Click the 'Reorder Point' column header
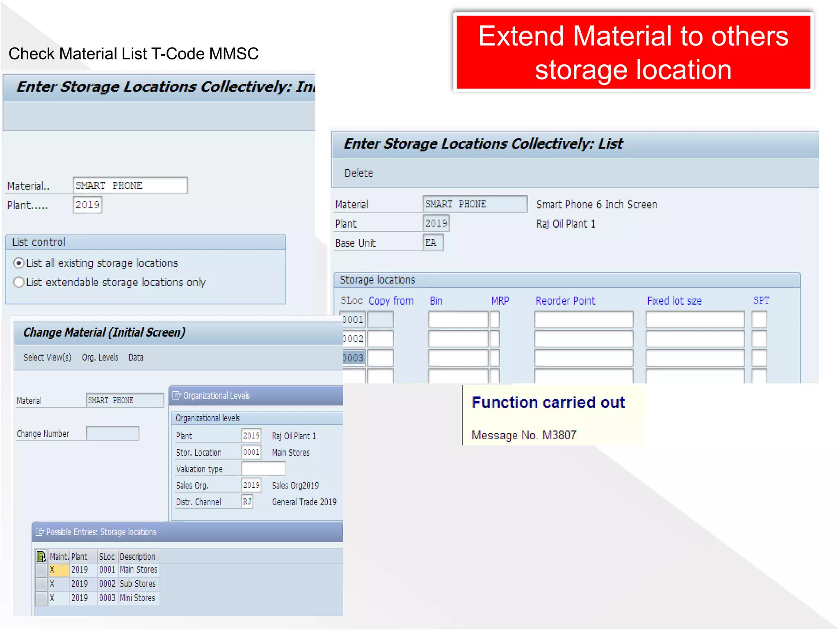This screenshot has width=840, height=630. (x=565, y=301)
